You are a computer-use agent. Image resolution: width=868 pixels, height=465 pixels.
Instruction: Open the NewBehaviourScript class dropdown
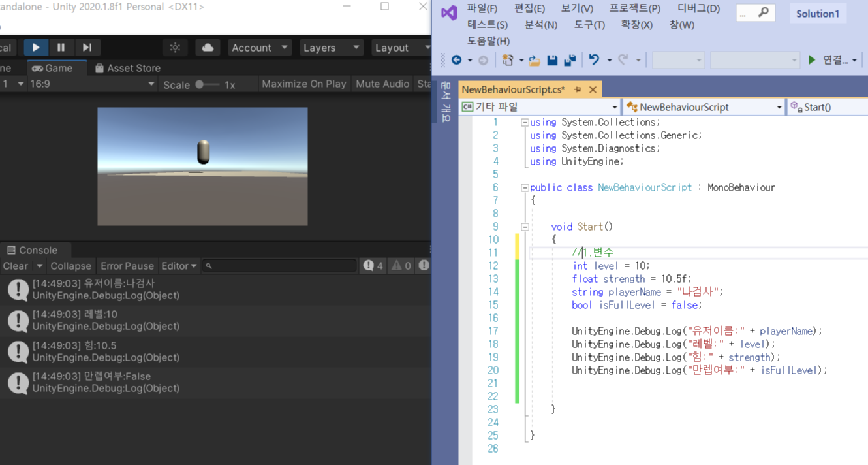click(704, 106)
